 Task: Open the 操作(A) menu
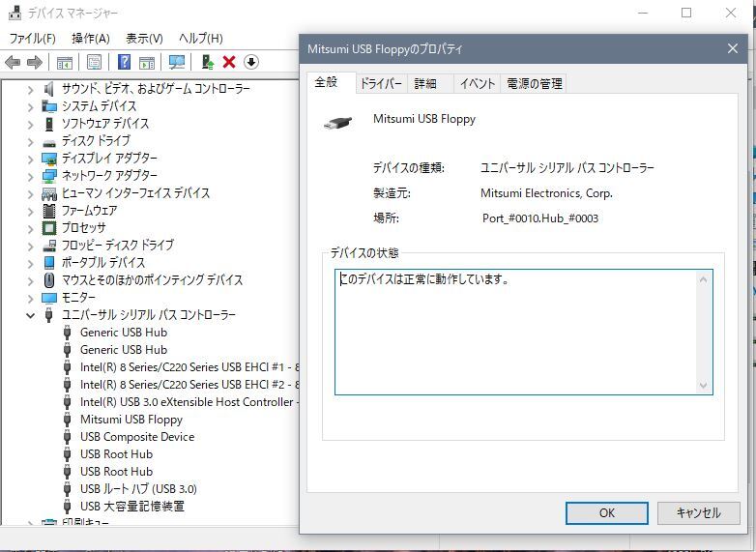point(91,38)
